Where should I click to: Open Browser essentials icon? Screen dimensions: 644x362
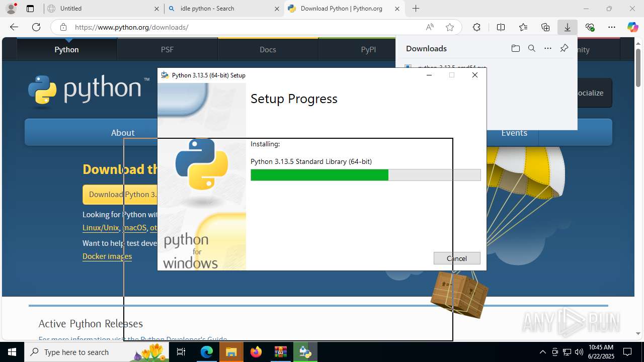(x=590, y=27)
